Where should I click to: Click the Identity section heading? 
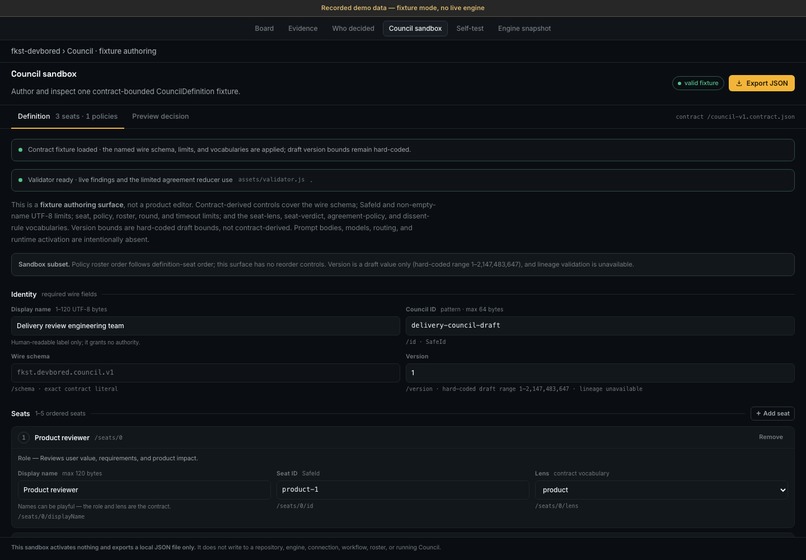(24, 295)
